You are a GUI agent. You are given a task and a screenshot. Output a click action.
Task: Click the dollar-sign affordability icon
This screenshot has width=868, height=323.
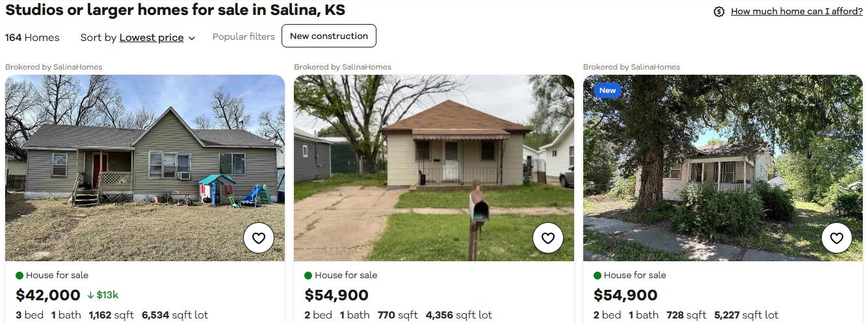coord(719,12)
